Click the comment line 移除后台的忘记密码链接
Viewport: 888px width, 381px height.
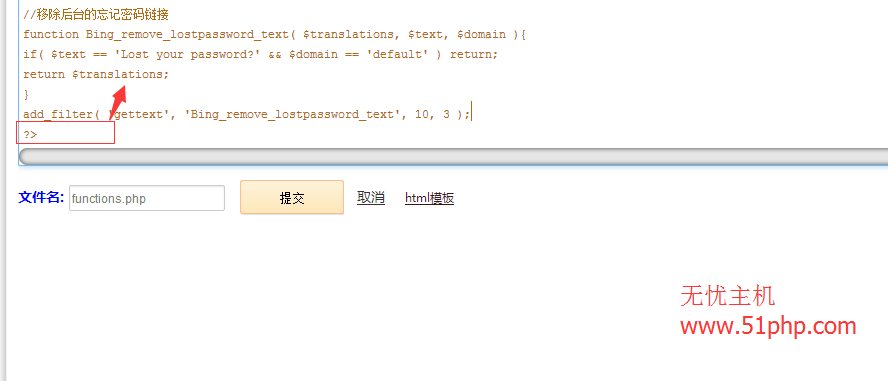(x=96, y=15)
